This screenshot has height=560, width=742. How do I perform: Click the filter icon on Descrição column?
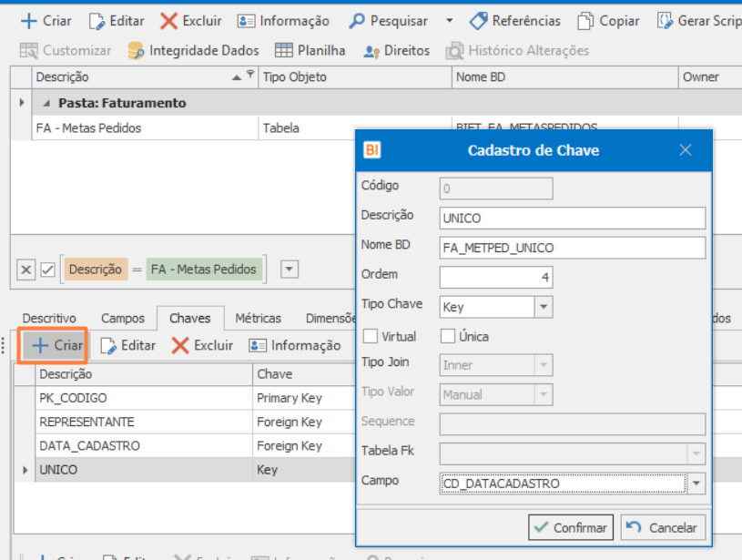(250, 74)
